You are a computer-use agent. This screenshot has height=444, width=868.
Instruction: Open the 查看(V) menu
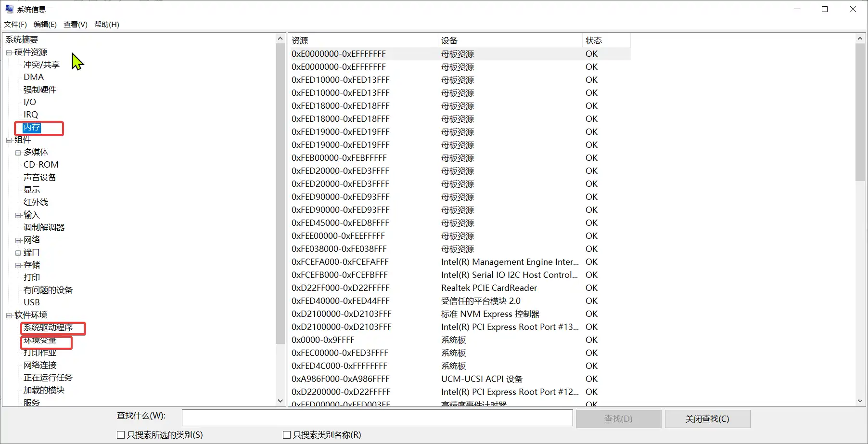pyautogui.click(x=75, y=25)
